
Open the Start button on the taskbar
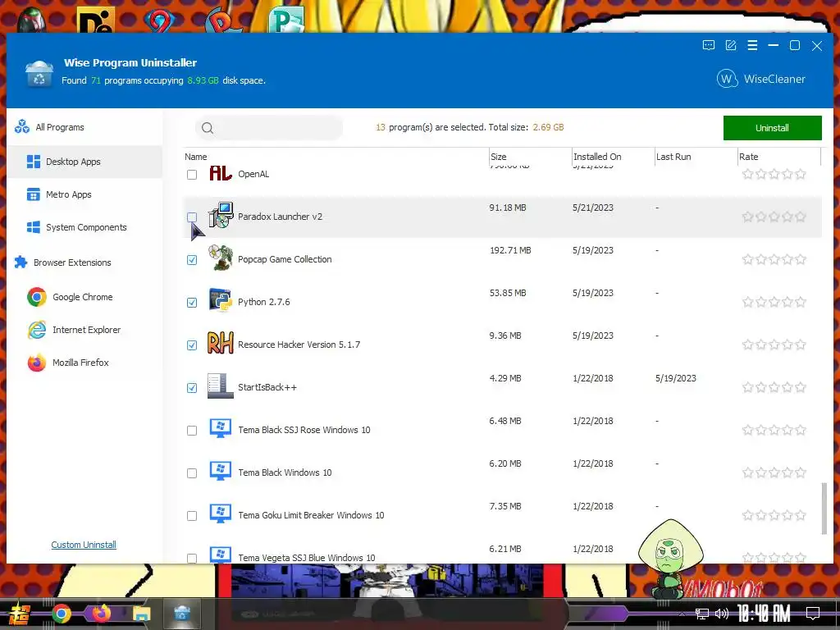(20, 614)
